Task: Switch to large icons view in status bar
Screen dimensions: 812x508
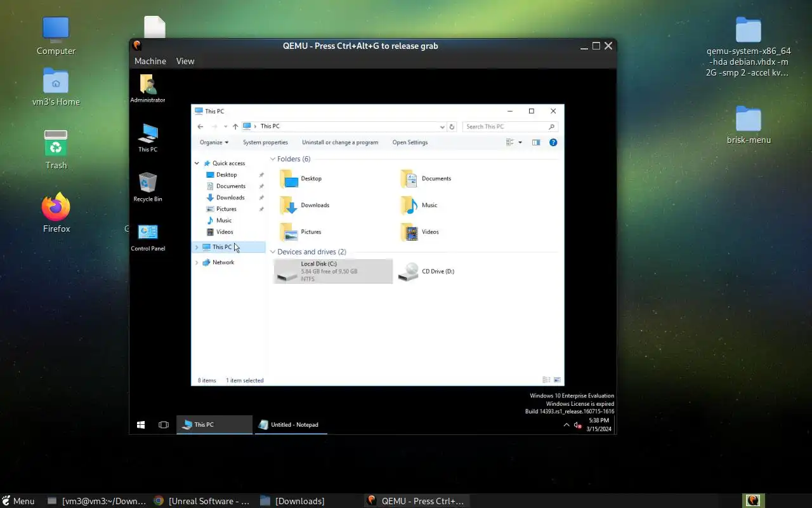Action: pyautogui.click(x=557, y=380)
